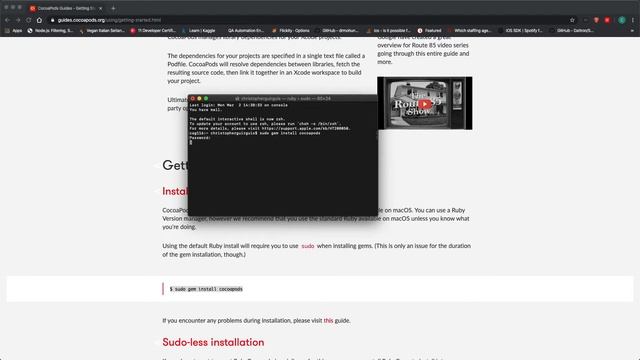Click the 'Sudo-less installation' heading
The width and height of the screenshot is (640, 360).
[213, 342]
